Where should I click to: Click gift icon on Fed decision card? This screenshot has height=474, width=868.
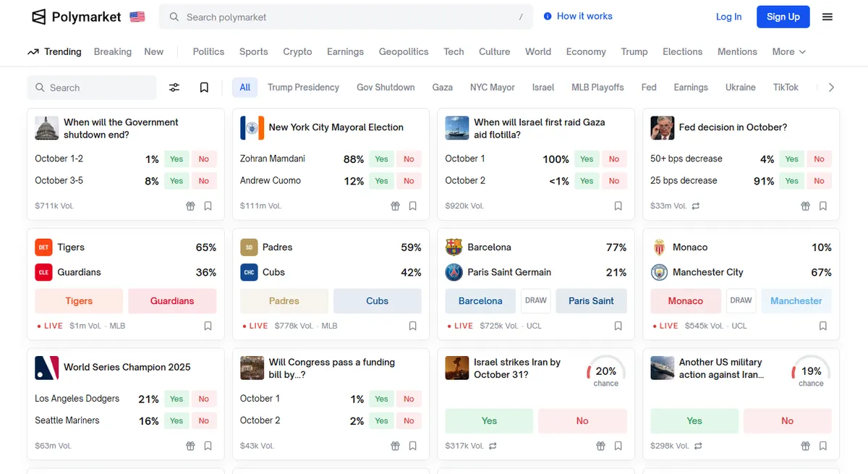pos(805,206)
